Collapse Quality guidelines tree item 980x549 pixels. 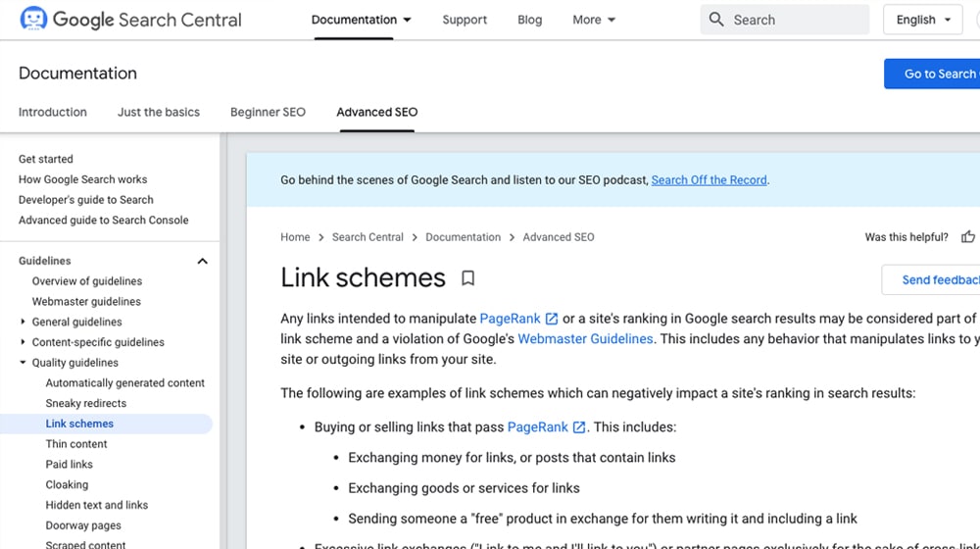(x=23, y=362)
